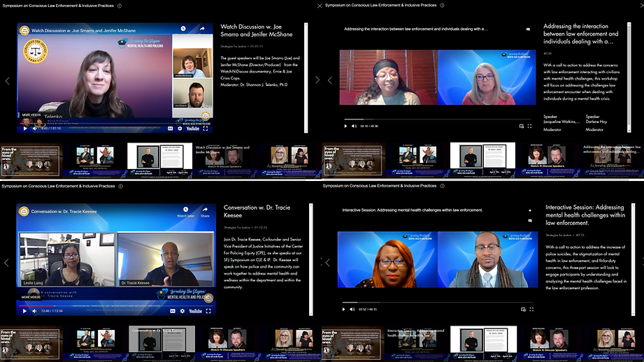
Task: Mute the Interactive Session video
Action: click(352, 309)
